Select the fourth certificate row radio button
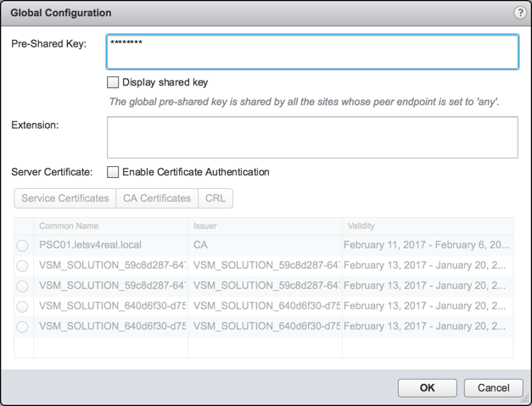 point(22,307)
